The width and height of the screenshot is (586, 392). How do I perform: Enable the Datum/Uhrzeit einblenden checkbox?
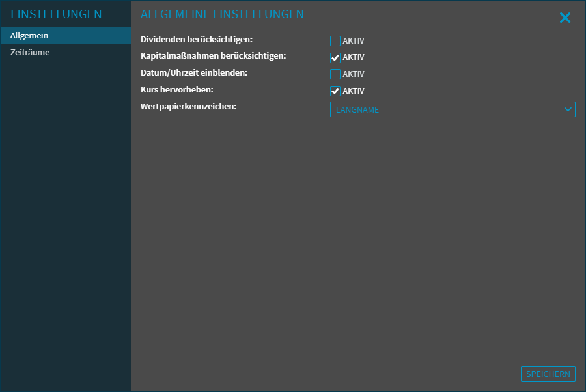335,74
